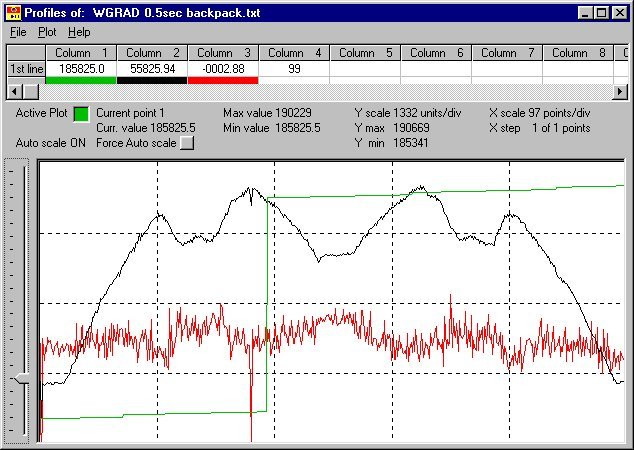
Task: Open the Plot menu
Action: point(47,32)
